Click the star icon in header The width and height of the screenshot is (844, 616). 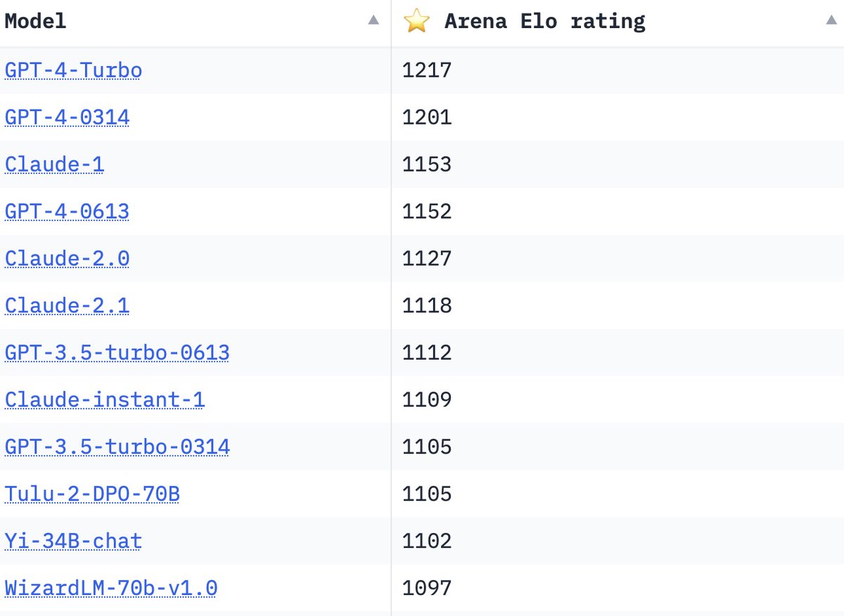416,21
